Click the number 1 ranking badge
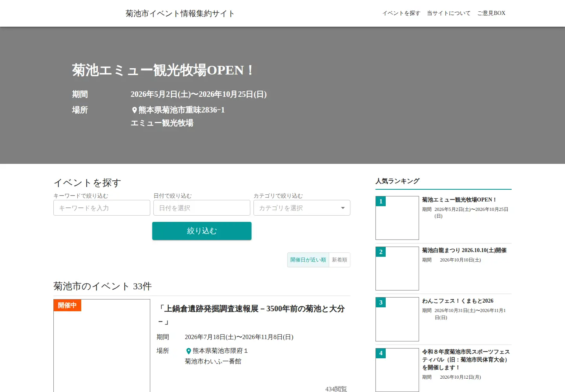The width and height of the screenshot is (565, 392). 381,201
